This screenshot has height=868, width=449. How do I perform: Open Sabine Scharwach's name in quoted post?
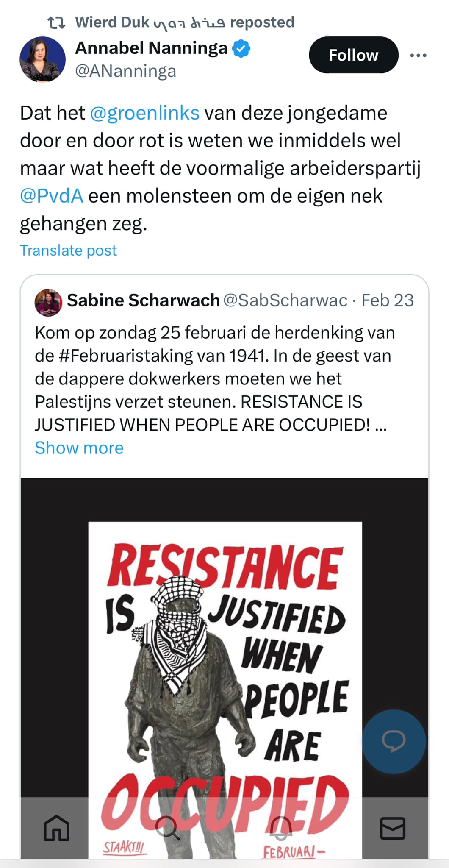(x=143, y=300)
